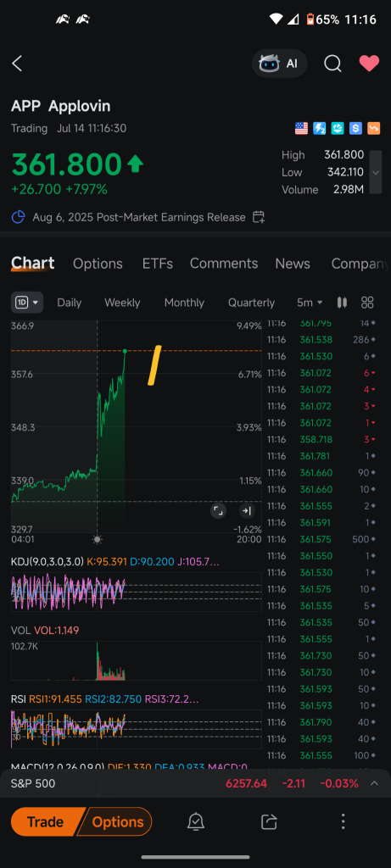Tap the teal round chart badge icon
This screenshot has height=868, width=391.
[x=338, y=129]
